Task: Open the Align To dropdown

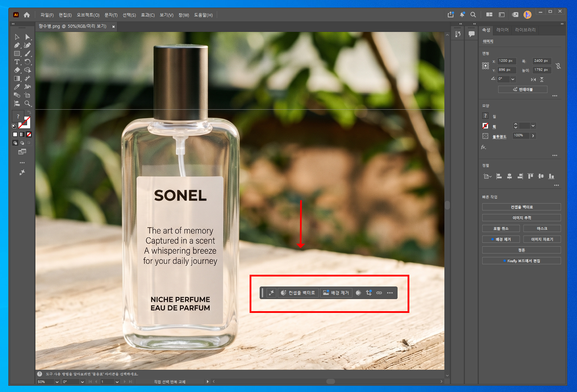Action: [487, 176]
